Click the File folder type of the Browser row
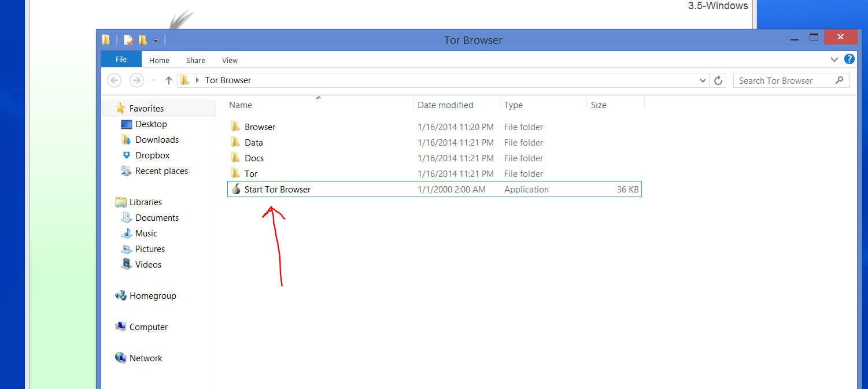This screenshot has width=868, height=389. click(523, 127)
